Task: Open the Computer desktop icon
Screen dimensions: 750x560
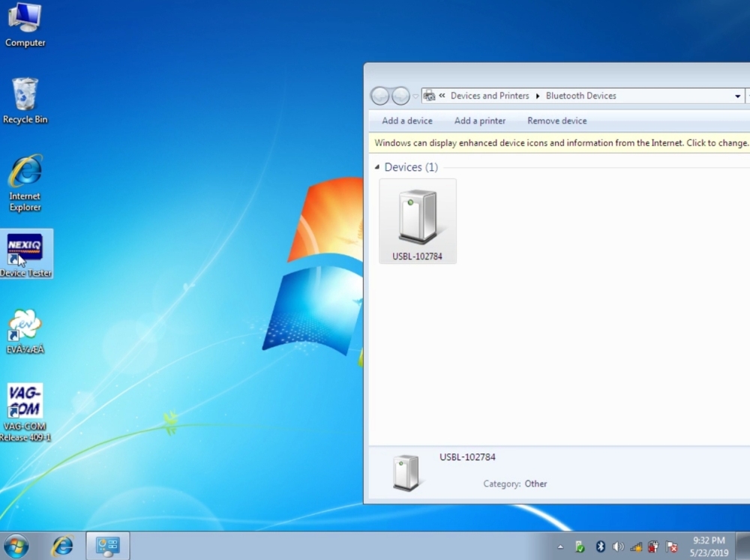Action: click(x=25, y=25)
